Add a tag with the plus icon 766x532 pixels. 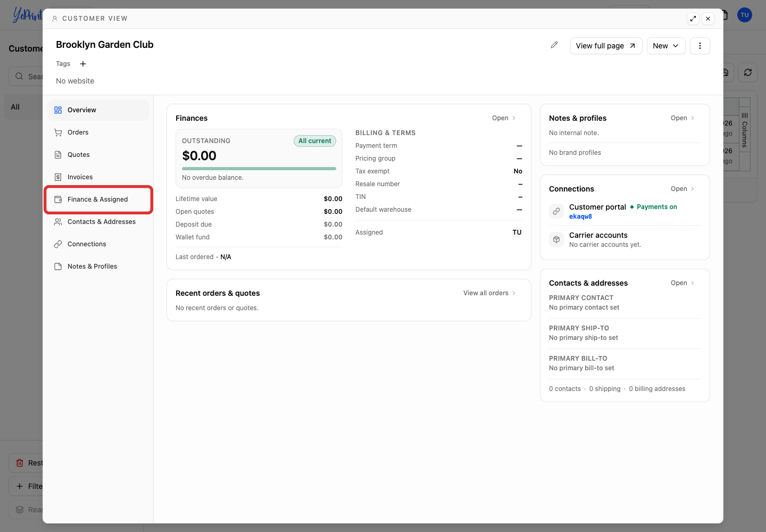[83, 64]
